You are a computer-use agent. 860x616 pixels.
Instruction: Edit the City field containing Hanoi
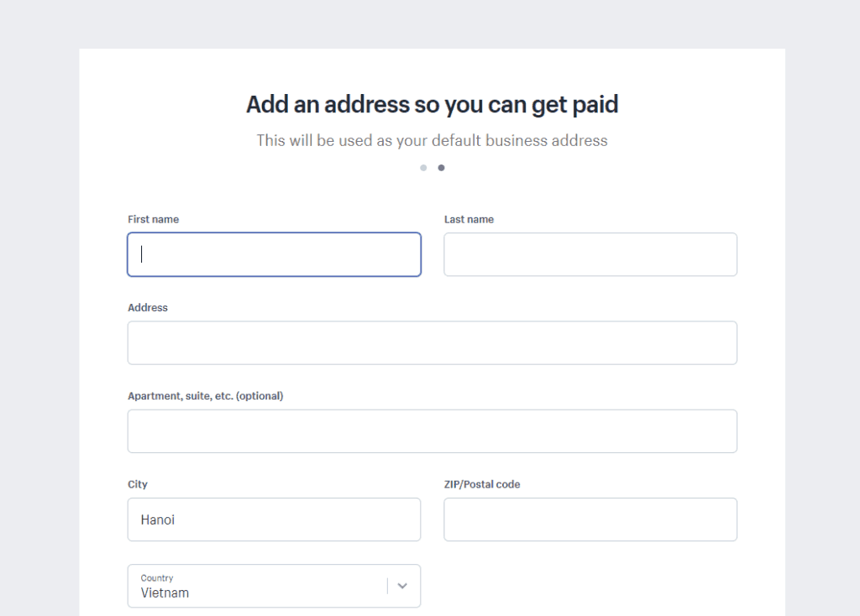(x=275, y=519)
